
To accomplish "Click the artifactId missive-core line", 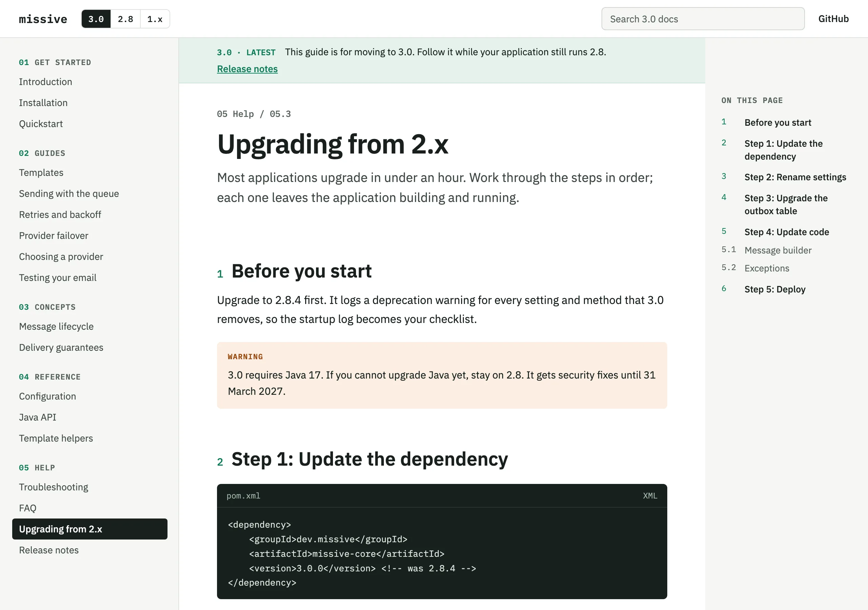I will pyautogui.click(x=347, y=554).
